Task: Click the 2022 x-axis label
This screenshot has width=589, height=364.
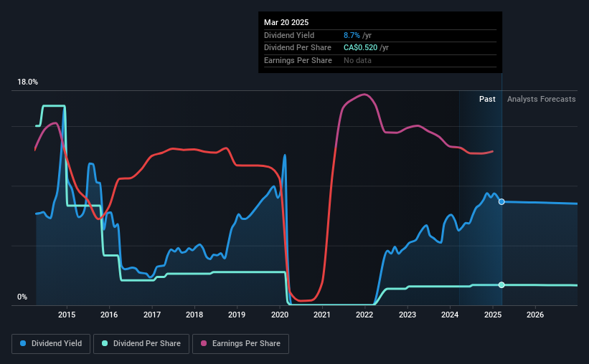Action: tap(364, 315)
